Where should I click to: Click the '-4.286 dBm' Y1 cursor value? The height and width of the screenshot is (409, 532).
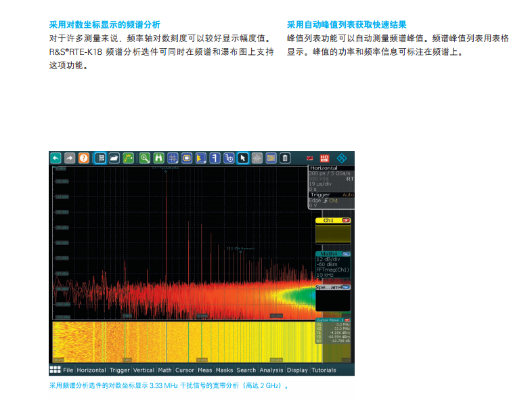point(338,332)
